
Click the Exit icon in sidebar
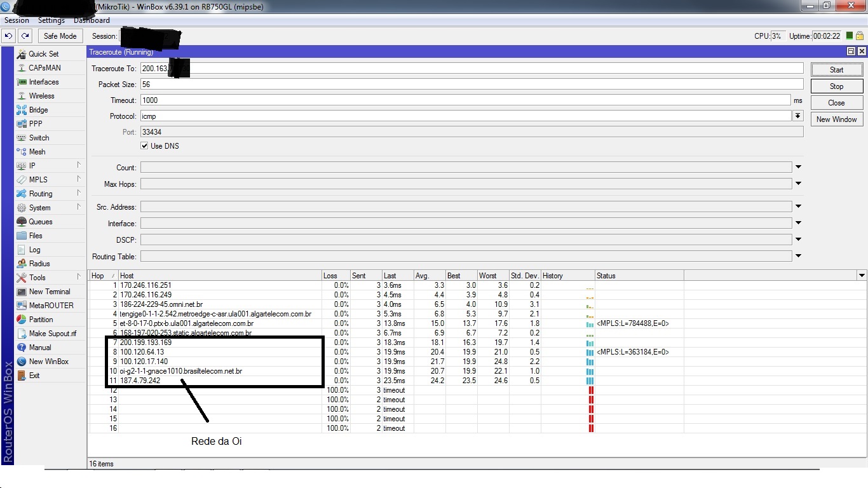22,376
